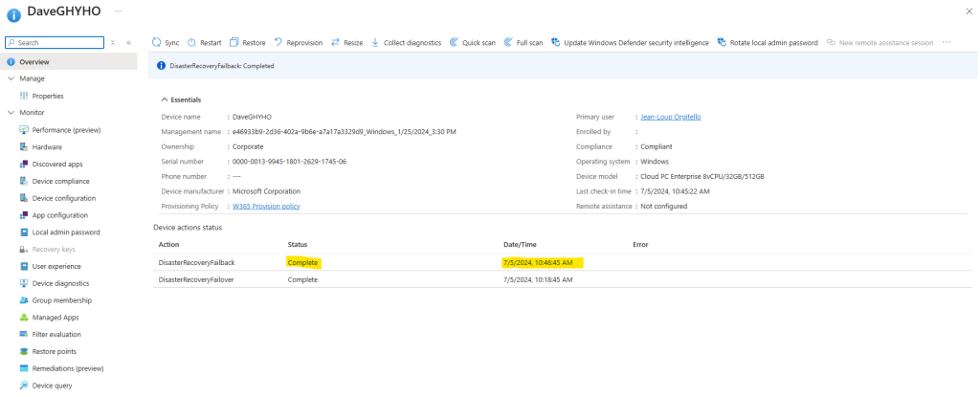Viewport: 980px width, 397px height.
Task: Open W365 Provision policy link
Action: click(x=266, y=207)
